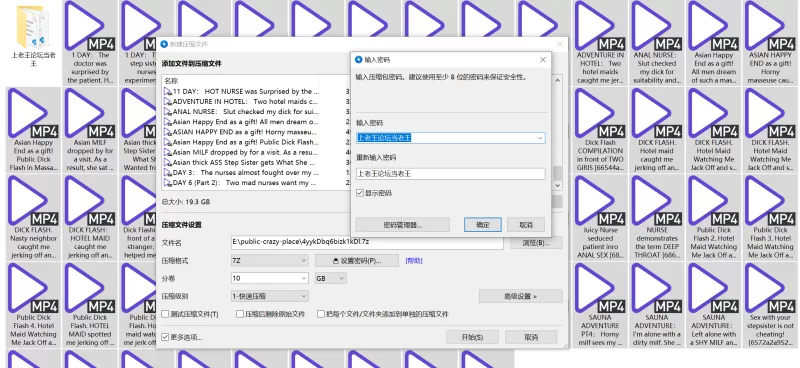
Task: Select the 'Public Dick Flash. HOTEL MAID spotted' MP4 icon
Action: tap(90, 288)
